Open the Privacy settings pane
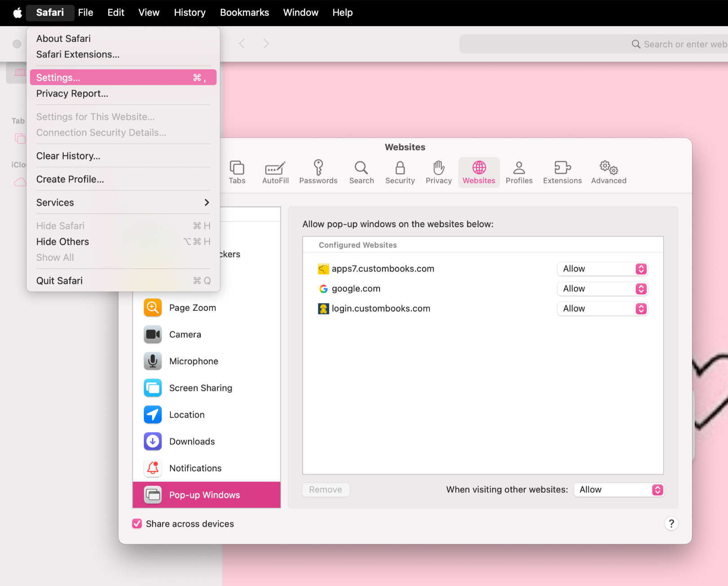728x586 pixels. (439, 172)
